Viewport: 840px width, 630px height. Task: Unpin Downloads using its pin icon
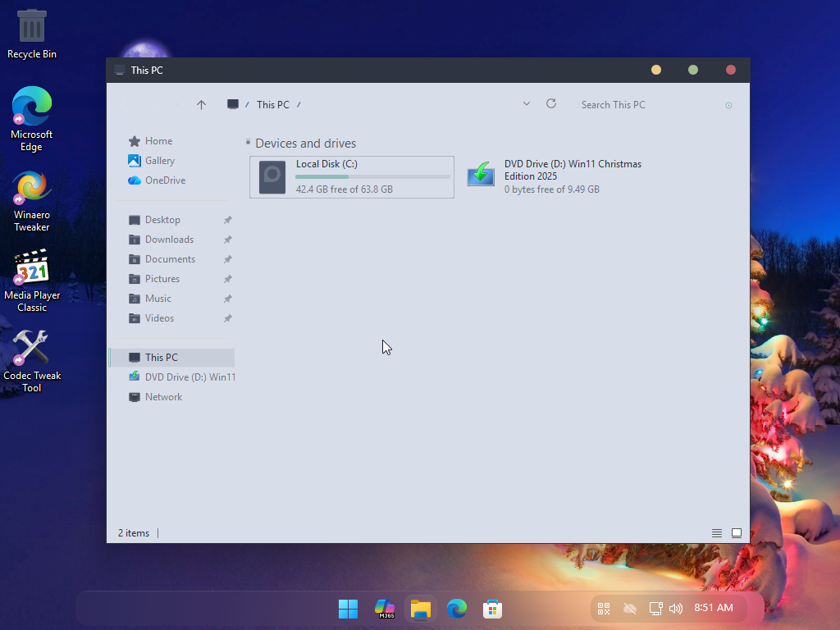(228, 240)
